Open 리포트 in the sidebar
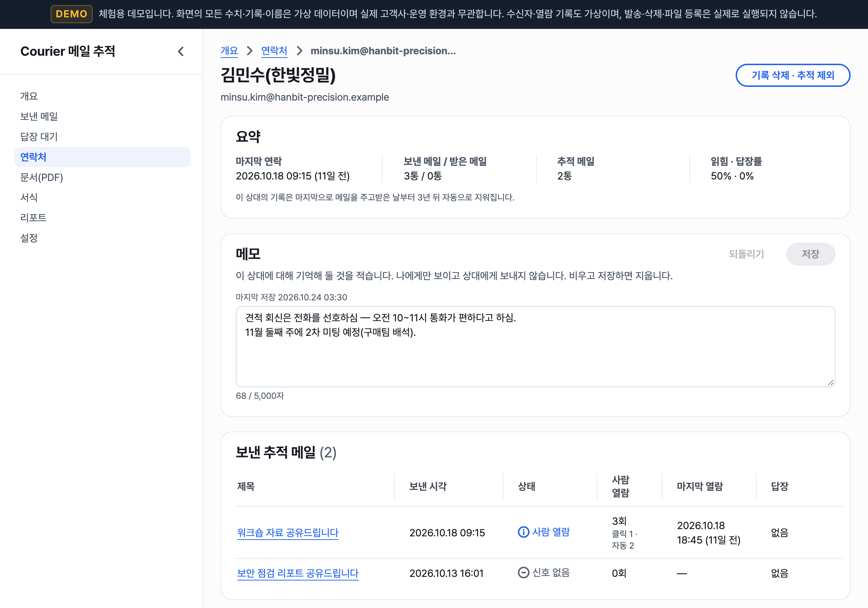Viewport: 868px width, 608px height. coord(102,218)
